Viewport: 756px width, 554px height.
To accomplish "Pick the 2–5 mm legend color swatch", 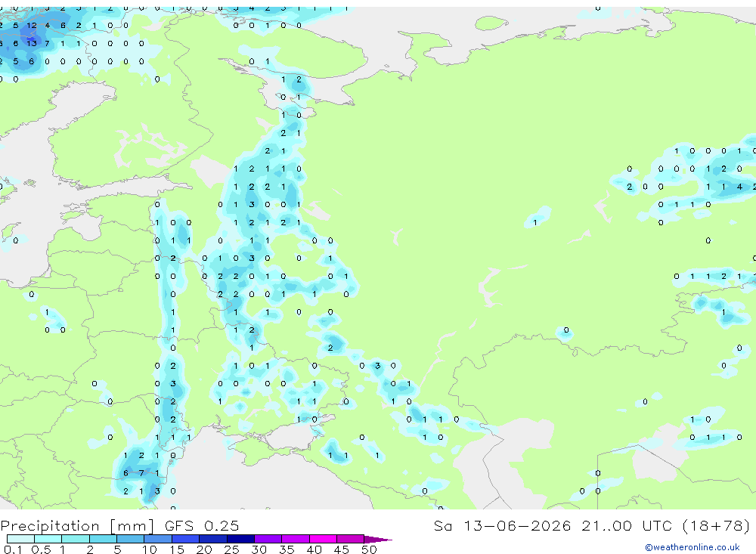I will [103, 539].
